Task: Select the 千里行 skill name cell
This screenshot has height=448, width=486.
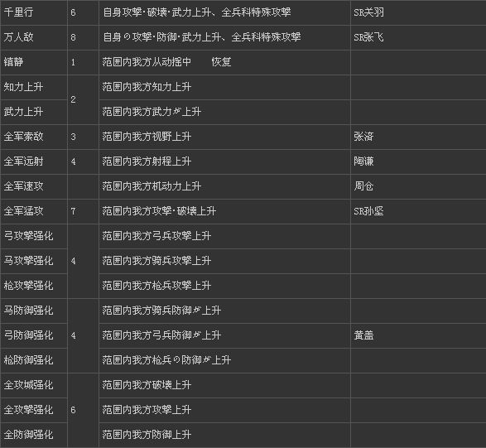Action: click(34, 12)
